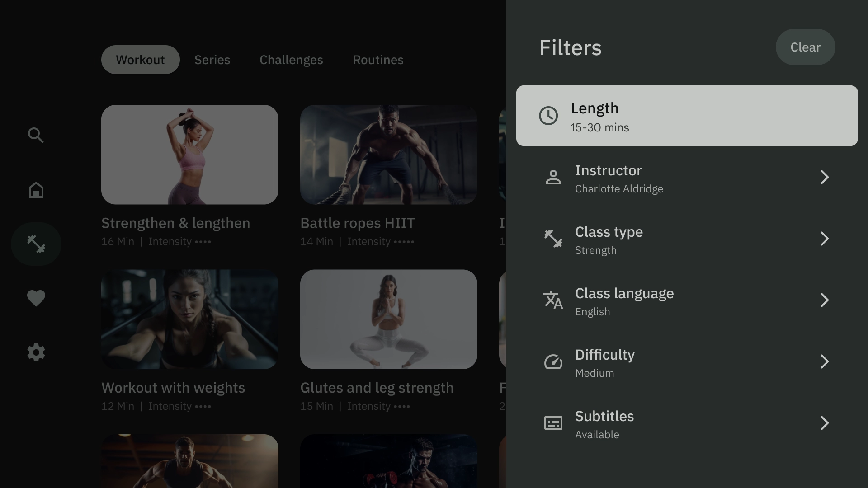Click the subtitles icon in filters
Image resolution: width=868 pixels, height=488 pixels.
[x=553, y=424]
